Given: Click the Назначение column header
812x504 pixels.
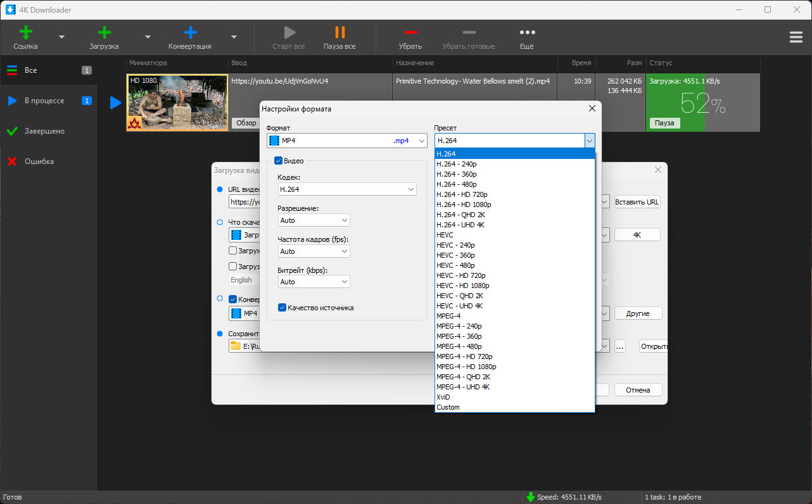Looking at the screenshot, I should [x=474, y=63].
